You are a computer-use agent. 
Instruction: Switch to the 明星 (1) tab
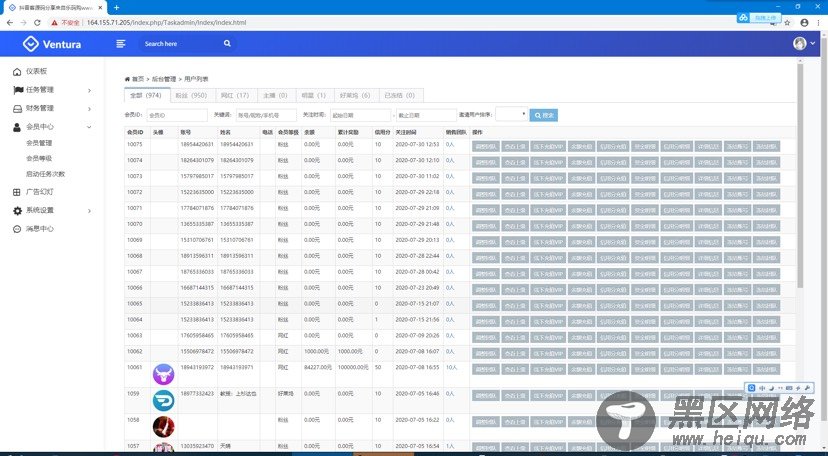click(314, 96)
